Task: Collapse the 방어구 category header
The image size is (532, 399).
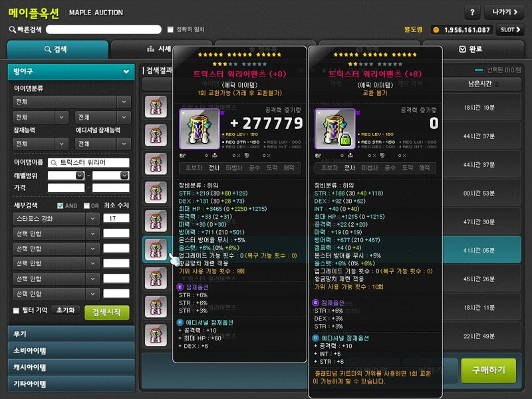Action: [71, 72]
